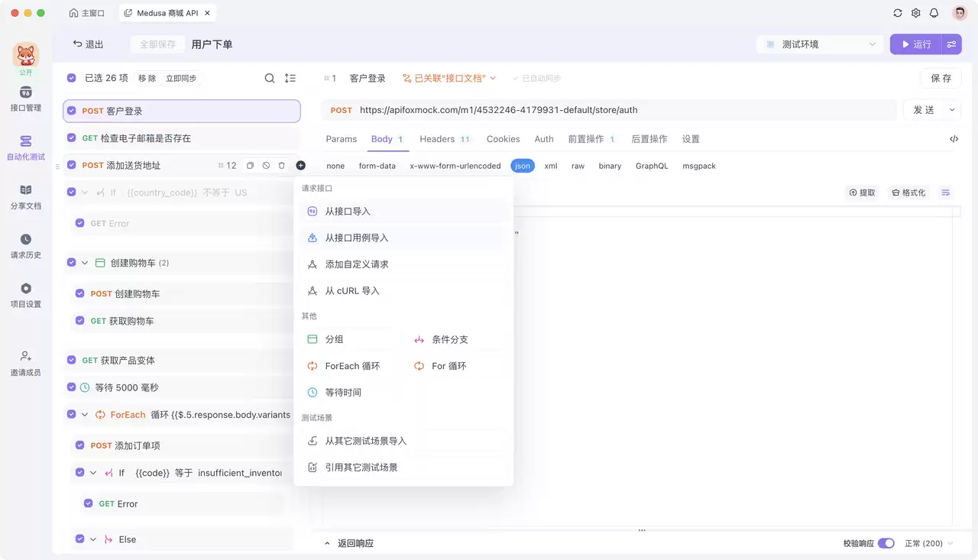Uncheck the 创建购物车 group checkbox
Viewport: 978px width, 560px height.
(72, 263)
